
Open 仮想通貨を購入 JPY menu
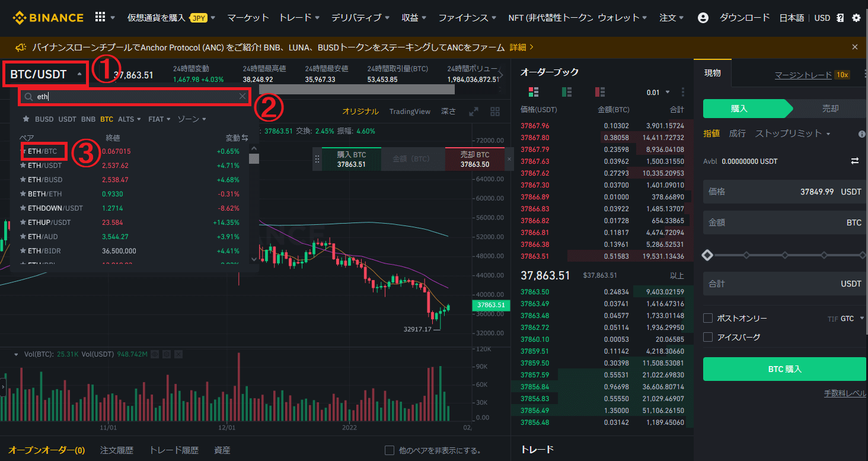(x=171, y=18)
